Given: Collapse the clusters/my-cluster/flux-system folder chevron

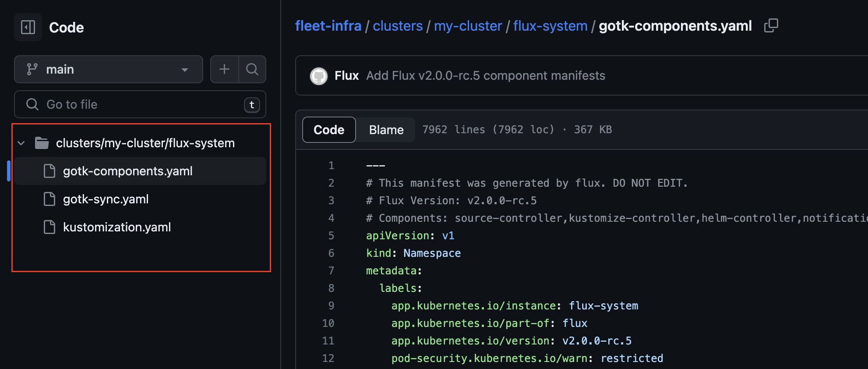Looking at the screenshot, I should [21, 143].
